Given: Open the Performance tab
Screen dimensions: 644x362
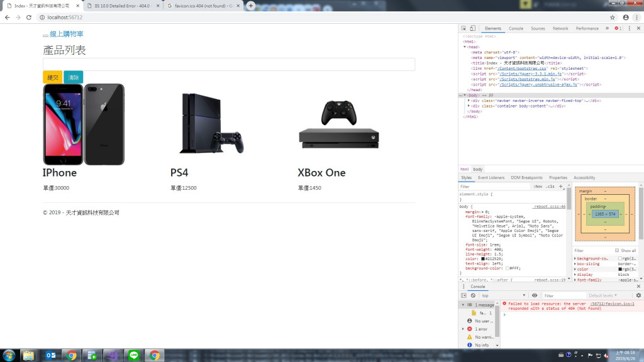Looking at the screenshot, I should coord(587,28).
